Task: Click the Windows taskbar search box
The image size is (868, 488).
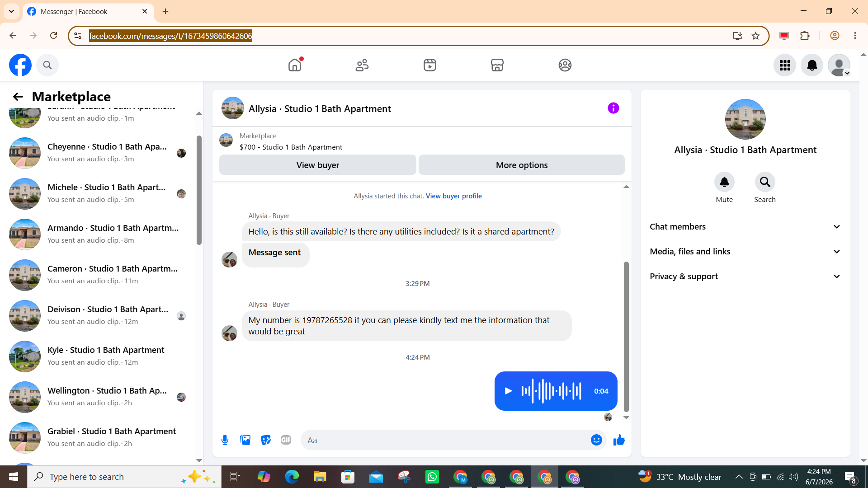Action: click(124, 477)
